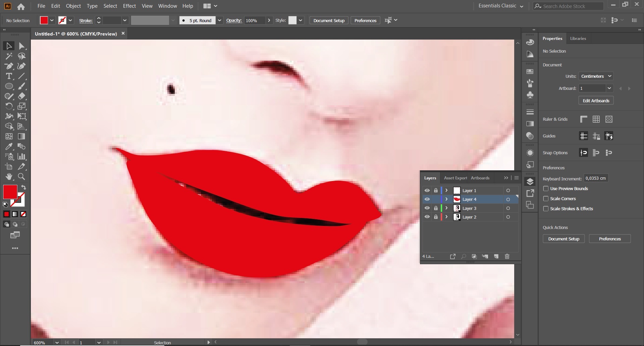Open the File menu
The width and height of the screenshot is (644, 346).
tap(41, 6)
